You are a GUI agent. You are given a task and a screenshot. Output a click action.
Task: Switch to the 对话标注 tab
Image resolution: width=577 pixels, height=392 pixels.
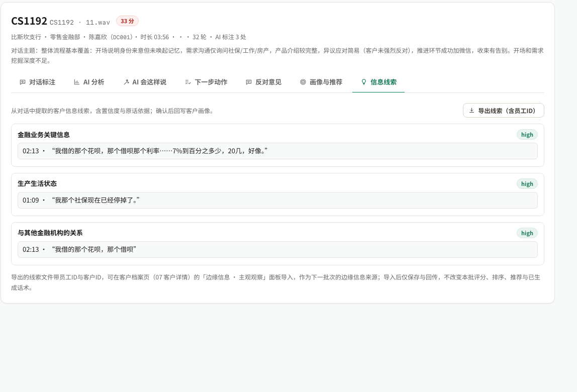pos(37,82)
